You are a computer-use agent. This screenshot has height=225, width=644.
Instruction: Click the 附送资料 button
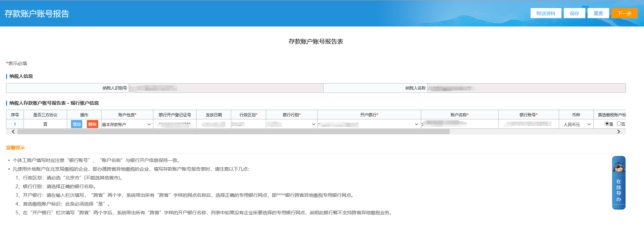click(x=546, y=13)
